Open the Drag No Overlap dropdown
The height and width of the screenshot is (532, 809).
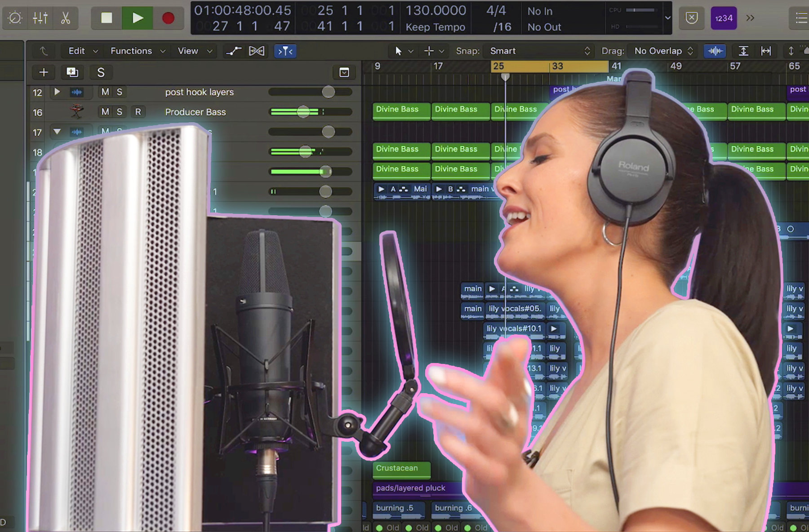(x=663, y=51)
